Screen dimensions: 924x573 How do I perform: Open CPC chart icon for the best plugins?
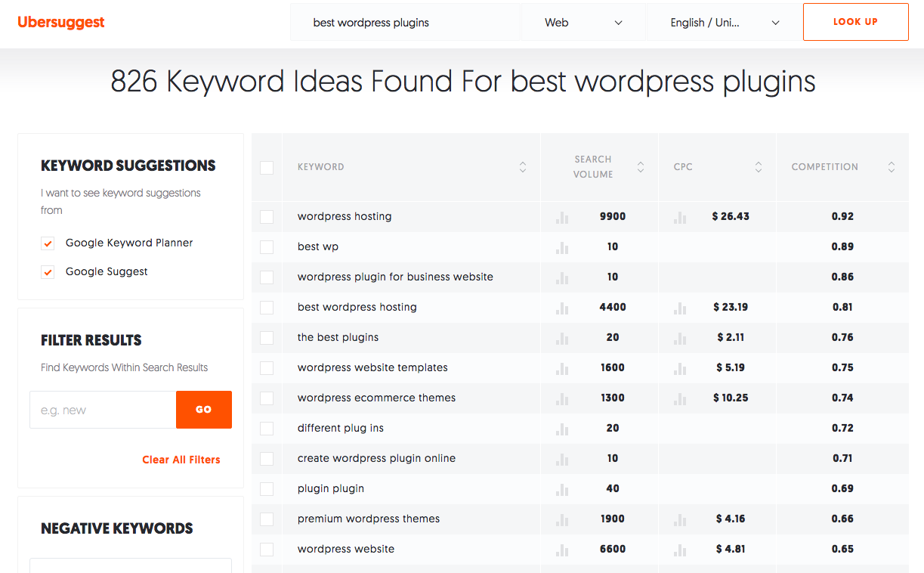tap(680, 338)
